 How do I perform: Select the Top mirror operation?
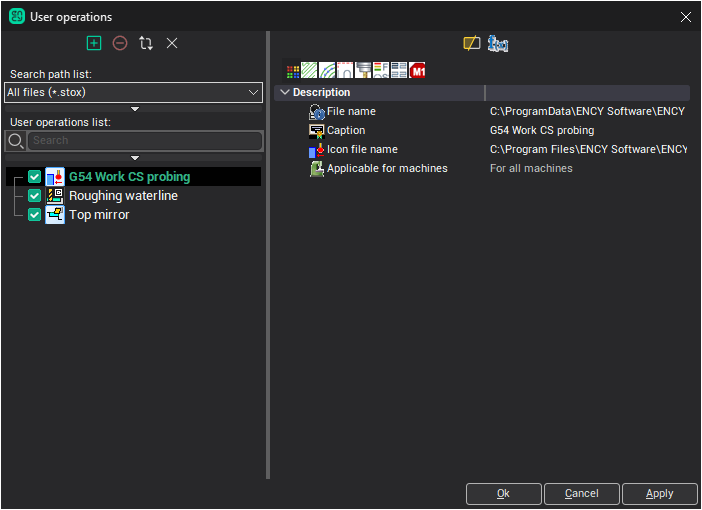[99, 215]
